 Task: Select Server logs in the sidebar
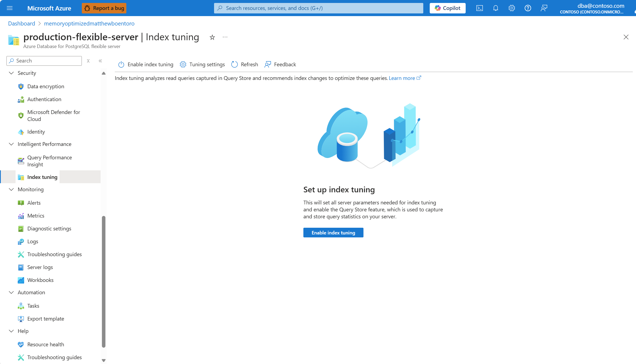[40, 267]
